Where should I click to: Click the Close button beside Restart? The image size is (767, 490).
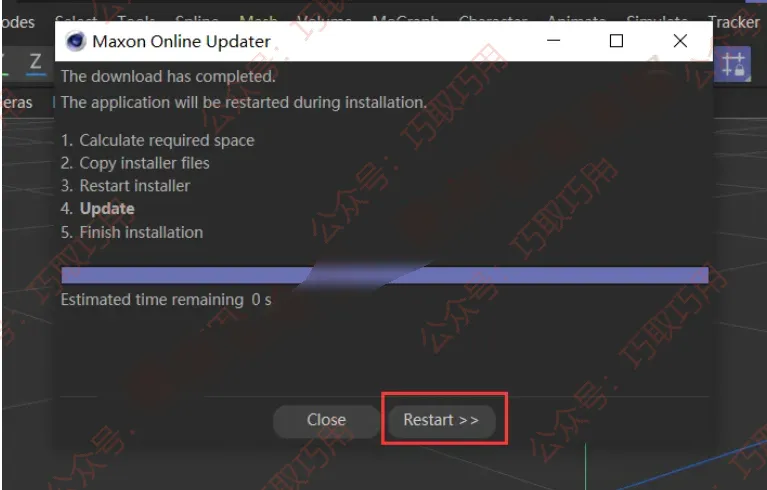click(326, 420)
